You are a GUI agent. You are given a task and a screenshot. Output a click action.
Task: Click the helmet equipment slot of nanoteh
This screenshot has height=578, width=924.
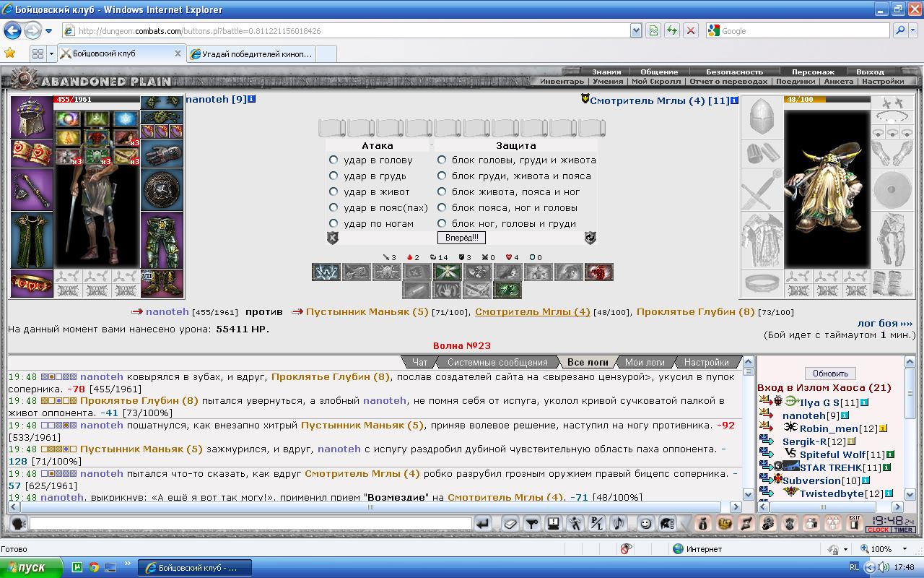pyautogui.click(x=31, y=117)
